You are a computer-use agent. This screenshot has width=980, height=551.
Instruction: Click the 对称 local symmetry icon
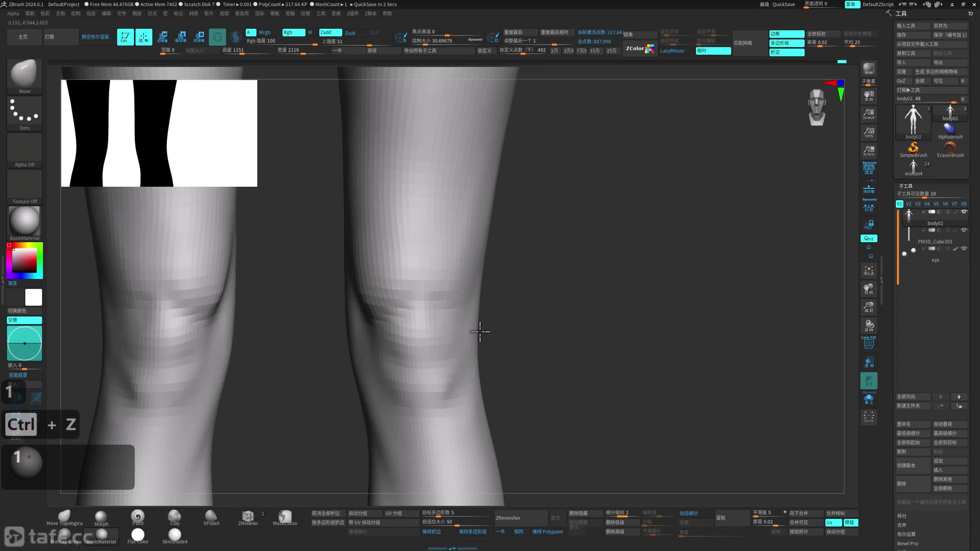869,206
